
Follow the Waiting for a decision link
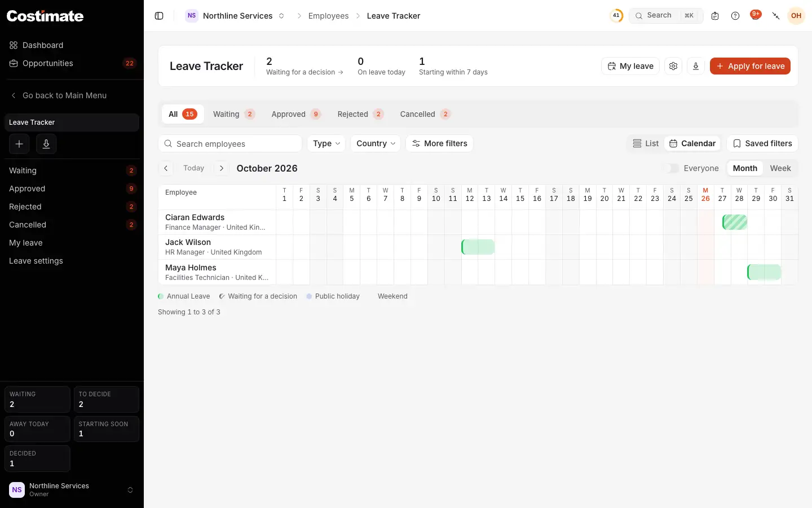pyautogui.click(x=304, y=72)
